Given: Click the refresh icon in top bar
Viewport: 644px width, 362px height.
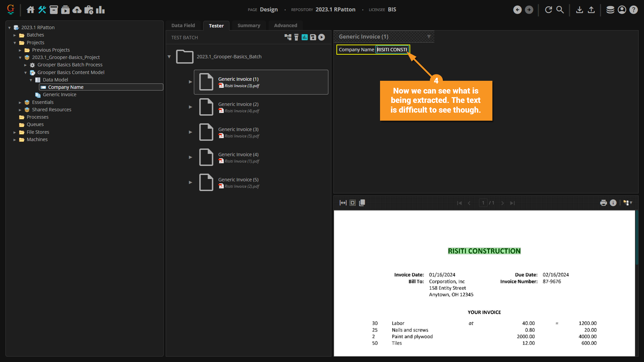Looking at the screenshot, I should (548, 10).
